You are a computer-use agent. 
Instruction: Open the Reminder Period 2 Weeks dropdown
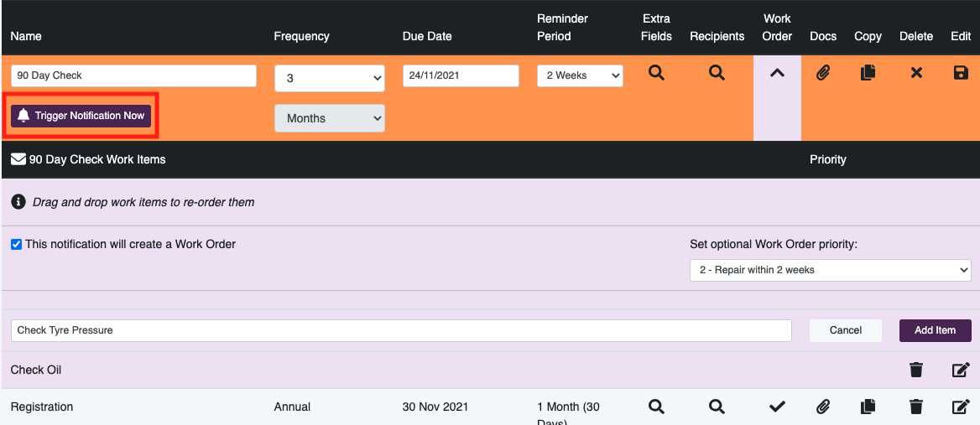(x=580, y=75)
